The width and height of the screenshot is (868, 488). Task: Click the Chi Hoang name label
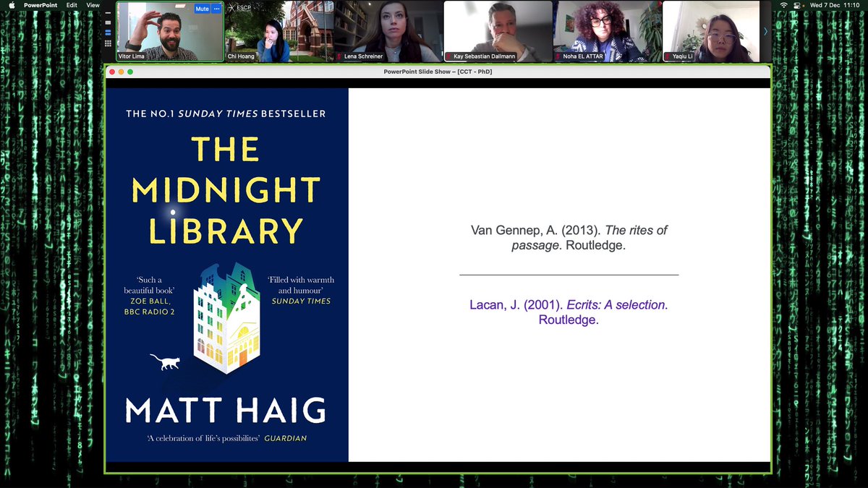click(x=241, y=56)
